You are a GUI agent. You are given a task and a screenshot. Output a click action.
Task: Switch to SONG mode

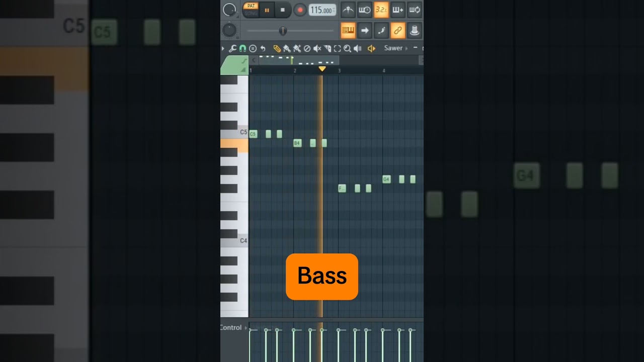point(251,13)
